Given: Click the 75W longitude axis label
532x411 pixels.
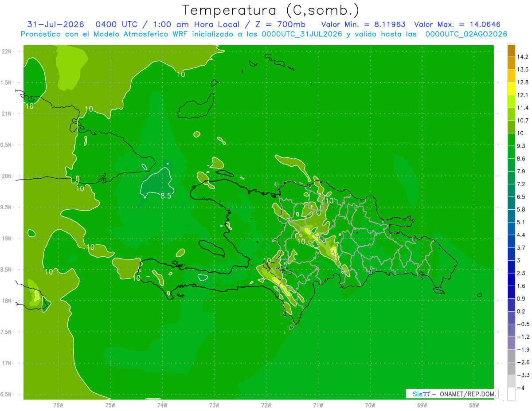Looking at the screenshot, I should [110, 405].
